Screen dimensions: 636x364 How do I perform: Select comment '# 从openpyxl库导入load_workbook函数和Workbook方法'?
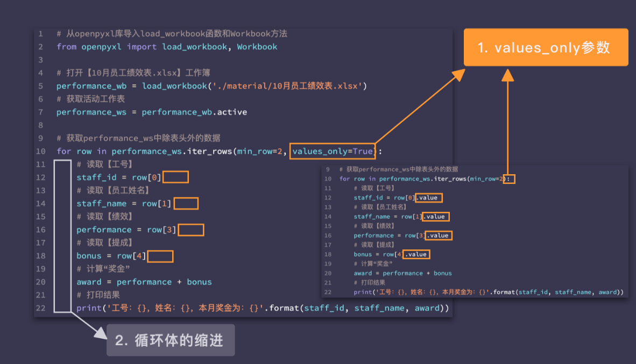point(172,34)
